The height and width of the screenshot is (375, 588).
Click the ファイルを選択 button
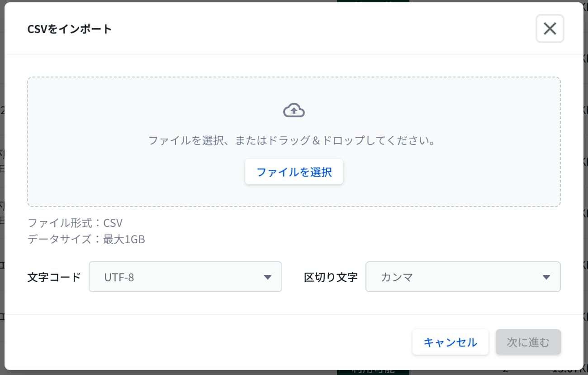tap(294, 172)
